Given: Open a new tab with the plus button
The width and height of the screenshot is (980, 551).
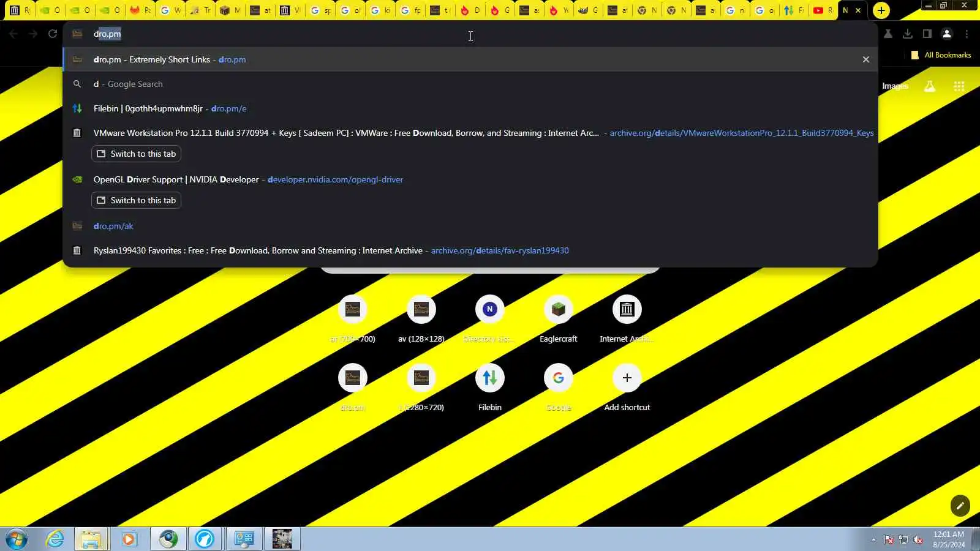Looking at the screenshot, I should coord(881,10).
